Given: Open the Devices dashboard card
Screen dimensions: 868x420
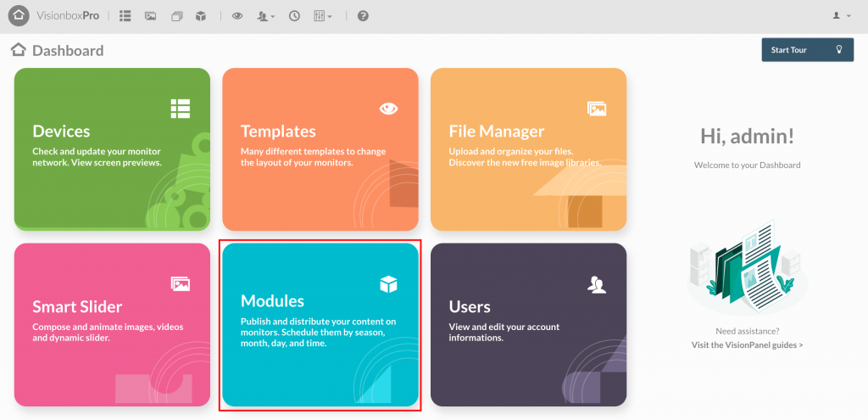Looking at the screenshot, I should (x=113, y=149).
